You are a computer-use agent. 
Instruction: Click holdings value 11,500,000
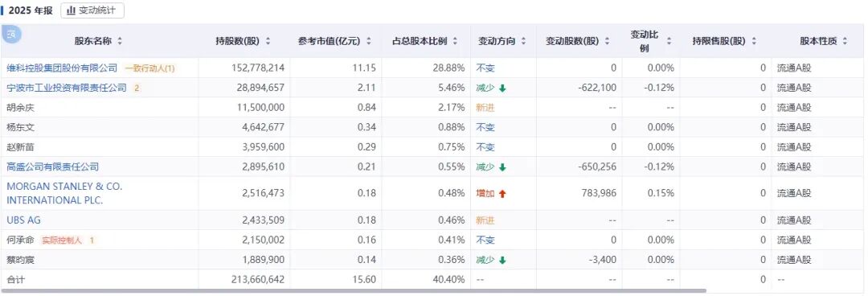pos(260,108)
